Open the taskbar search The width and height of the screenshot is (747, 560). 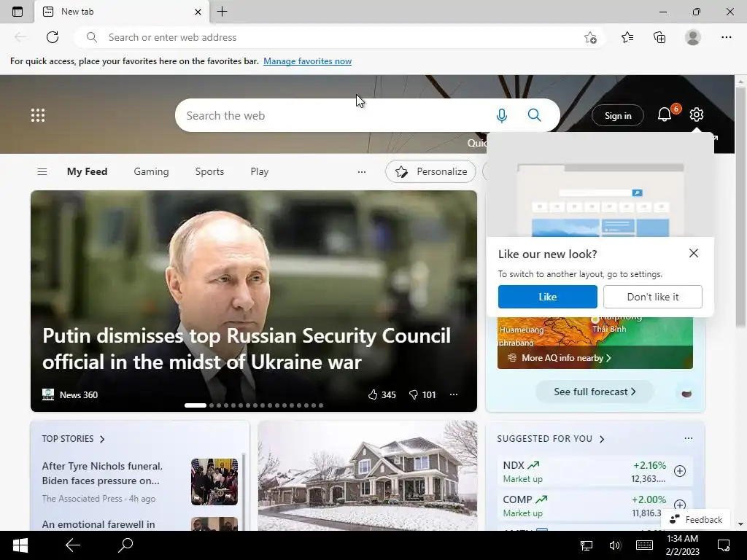pyautogui.click(x=125, y=545)
